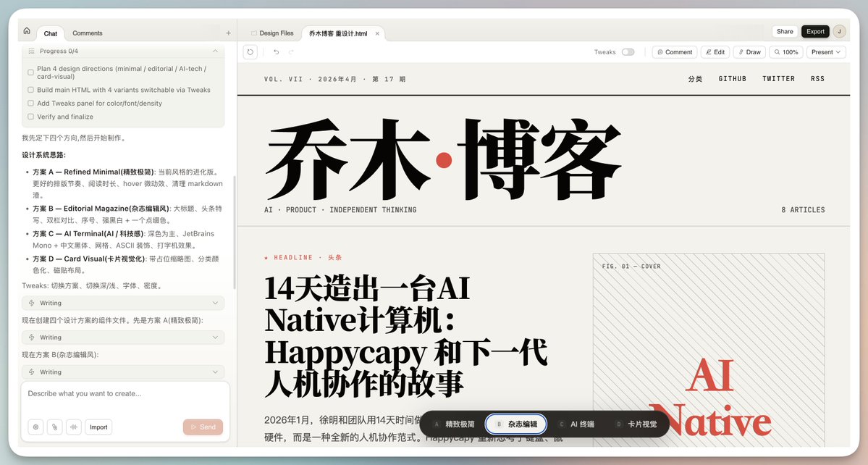
Task: Select variant D 卡片视觉
Action: point(636,424)
